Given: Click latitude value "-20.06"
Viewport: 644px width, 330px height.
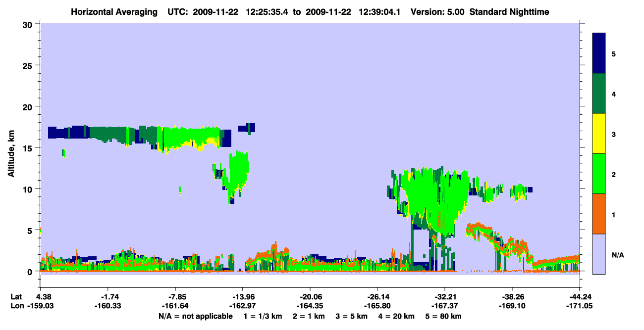Looking at the screenshot, I should pyautogui.click(x=310, y=297).
